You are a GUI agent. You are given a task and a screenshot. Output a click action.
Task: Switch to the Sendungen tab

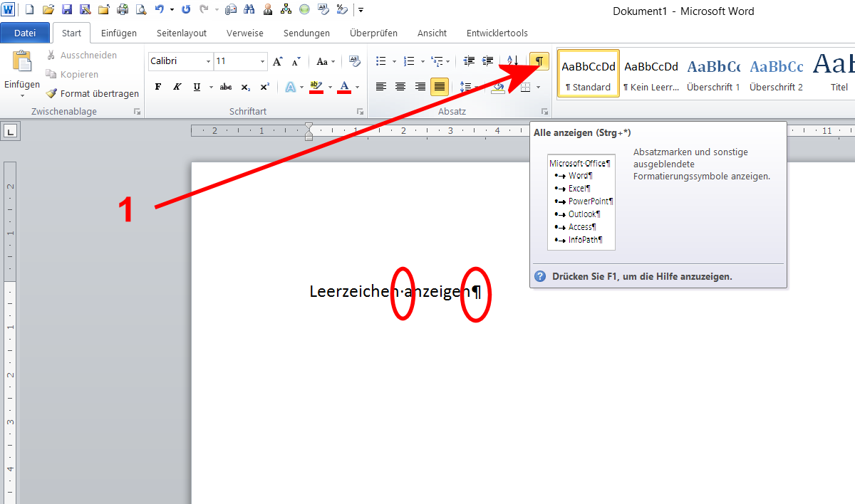(306, 33)
